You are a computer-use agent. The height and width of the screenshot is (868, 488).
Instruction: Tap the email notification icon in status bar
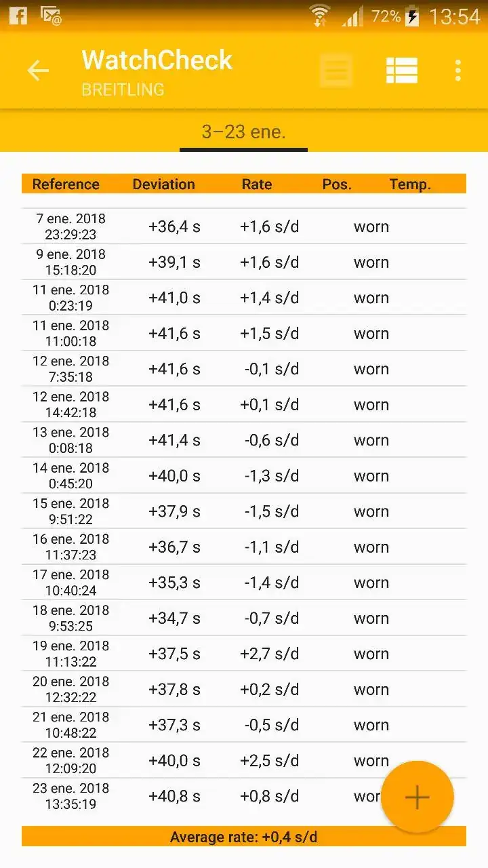coord(51,16)
